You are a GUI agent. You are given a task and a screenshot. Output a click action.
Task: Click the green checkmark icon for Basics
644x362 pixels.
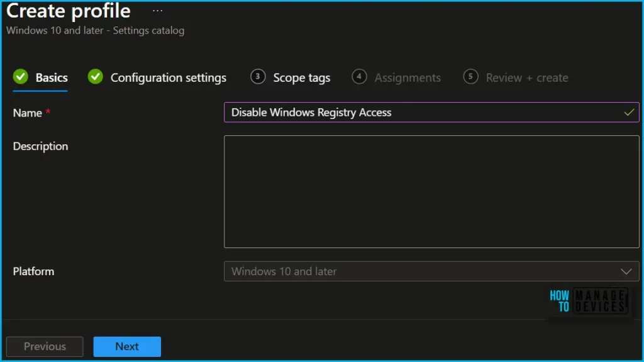pos(21,77)
